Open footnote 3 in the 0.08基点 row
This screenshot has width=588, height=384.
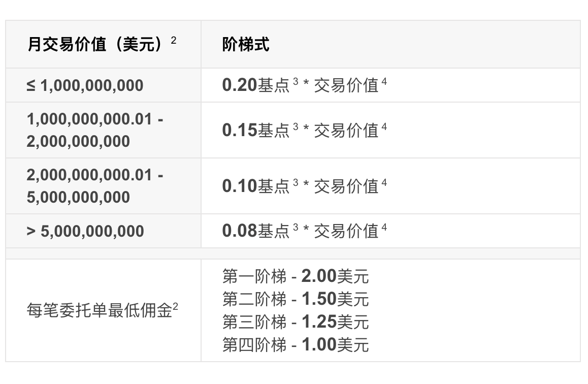point(296,227)
